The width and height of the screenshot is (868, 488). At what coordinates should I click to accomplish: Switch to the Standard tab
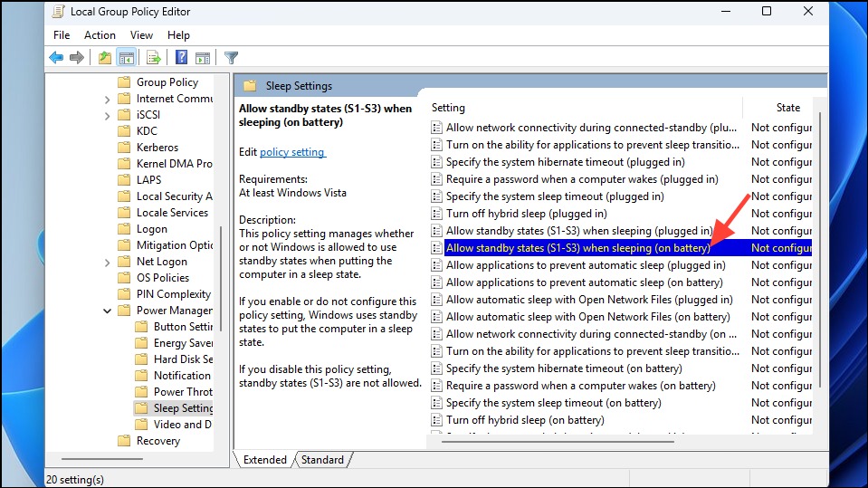(322, 460)
